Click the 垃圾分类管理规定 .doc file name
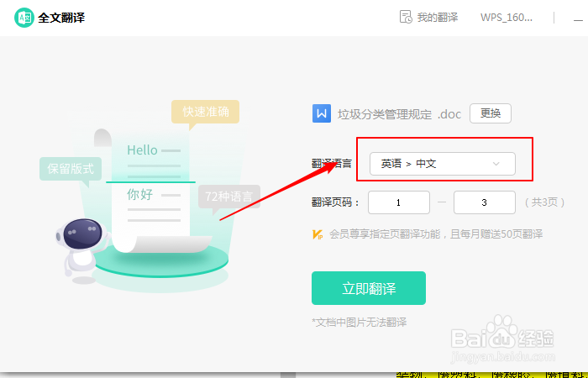 [x=399, y=114]
